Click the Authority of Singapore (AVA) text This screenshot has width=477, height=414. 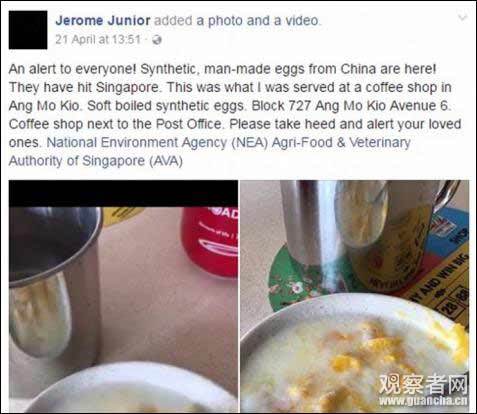point(96,161)
